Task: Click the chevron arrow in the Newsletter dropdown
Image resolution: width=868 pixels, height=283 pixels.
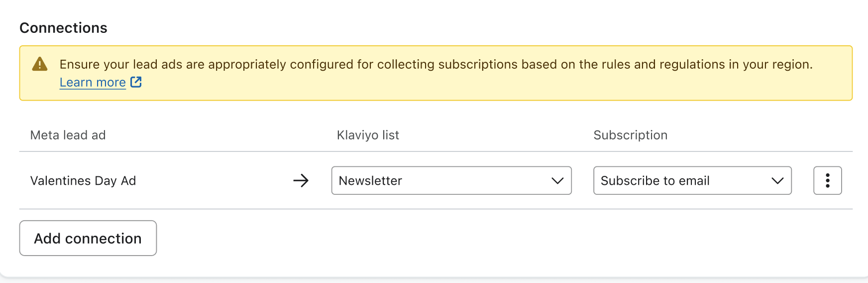Action: tap(557, 180)
